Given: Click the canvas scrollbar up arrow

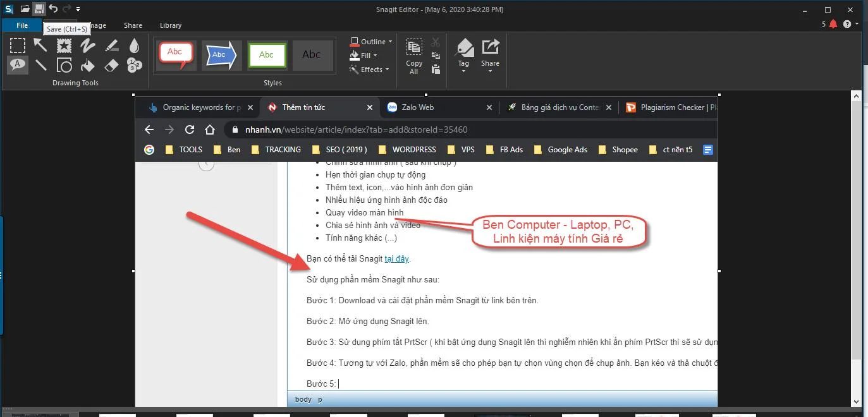Looking at the screenshot, I should [857, 96].
